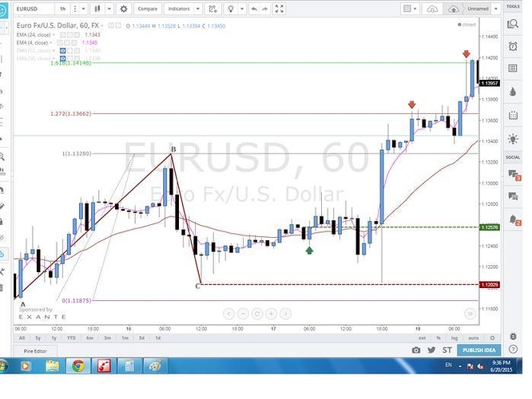Screen dimensions: 532x399
Task: Open the hotlists flame panel
Action: pyautogui.click(x=513, y=92)
